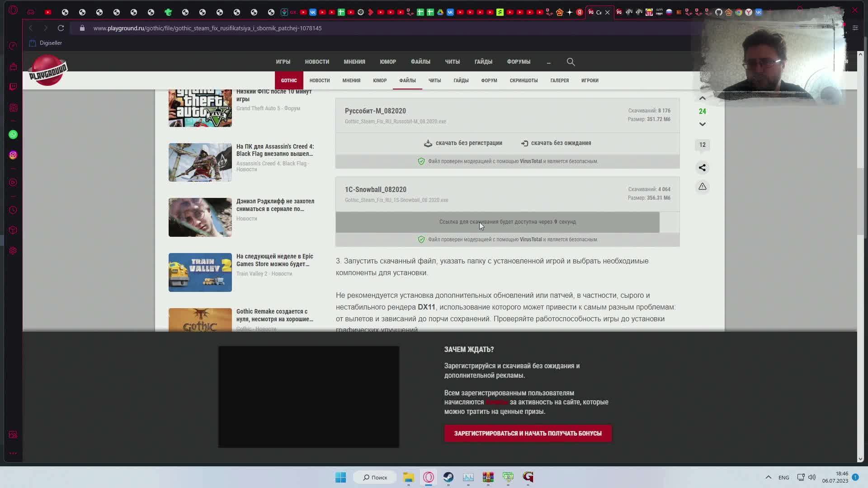
Task: Select ФОРУМЫ in the main navigation
Action: 518,62
